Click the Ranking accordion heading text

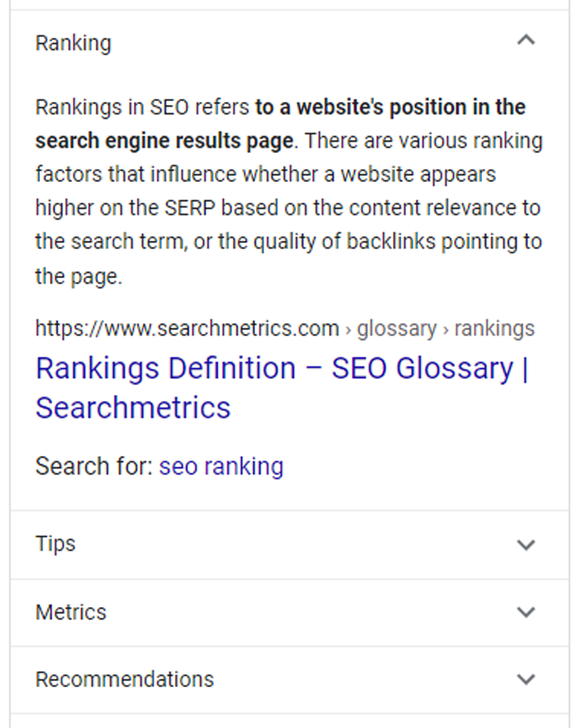(x=73, y=43)
